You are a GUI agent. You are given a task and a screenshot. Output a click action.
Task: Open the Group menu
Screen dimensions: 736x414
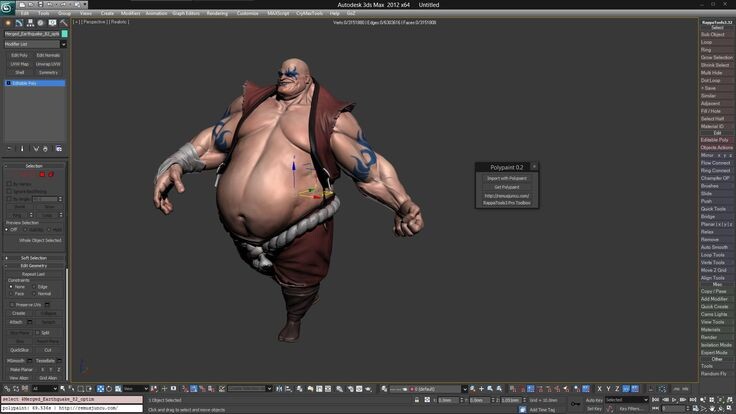point(64,13)
